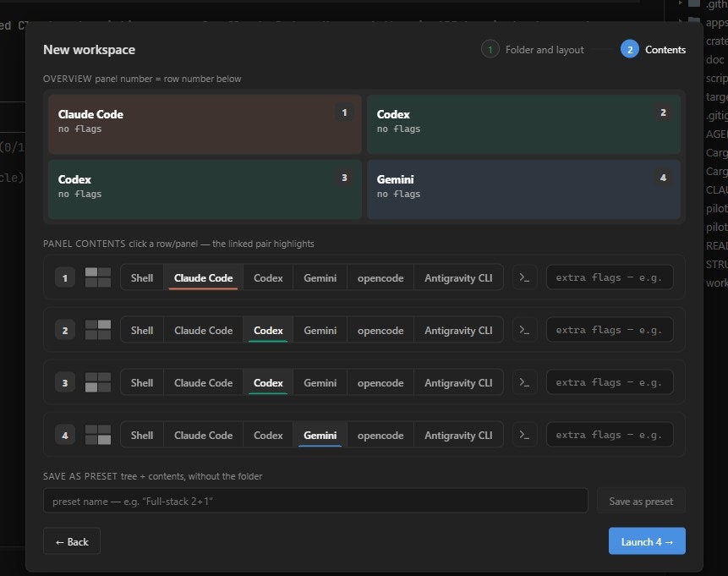Choose Antigravity CLI in row 2
728x576 pixels.
458,330
